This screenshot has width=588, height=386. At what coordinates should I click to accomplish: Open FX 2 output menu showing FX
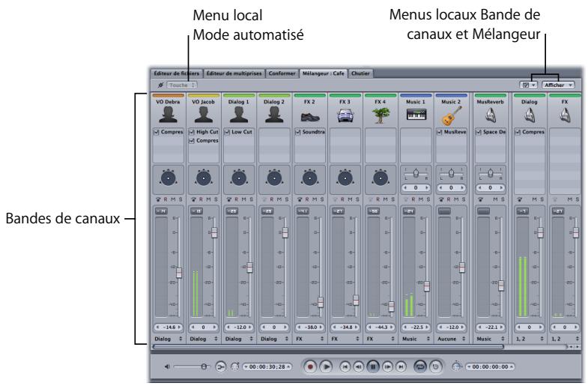[x=310, y=339]
